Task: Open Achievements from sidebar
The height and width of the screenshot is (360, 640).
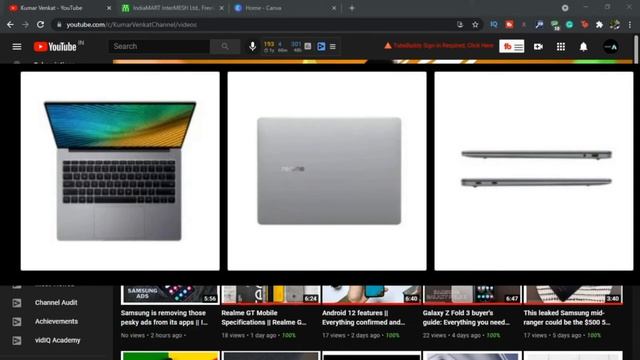Action: pyautogui.click(x=56, y=322)
